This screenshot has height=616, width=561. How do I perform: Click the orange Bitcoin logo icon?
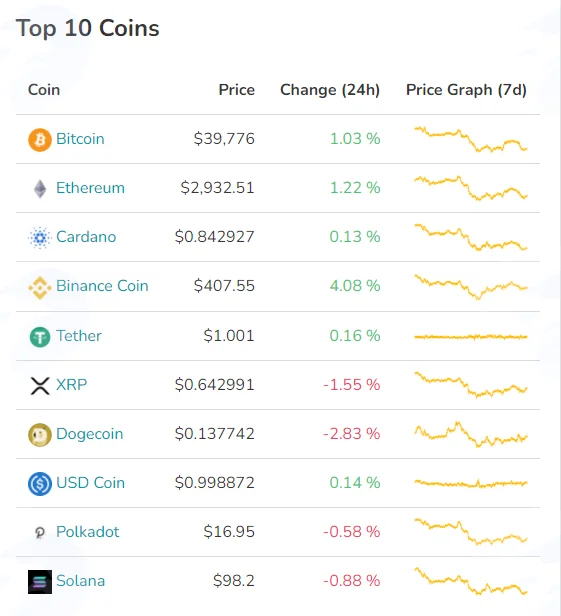40,139
